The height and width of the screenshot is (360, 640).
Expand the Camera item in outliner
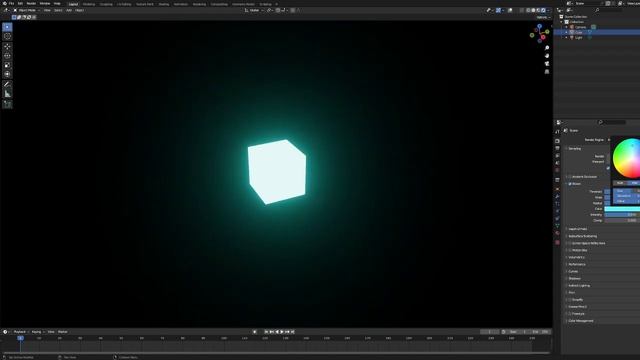click(x=567, y=27)
